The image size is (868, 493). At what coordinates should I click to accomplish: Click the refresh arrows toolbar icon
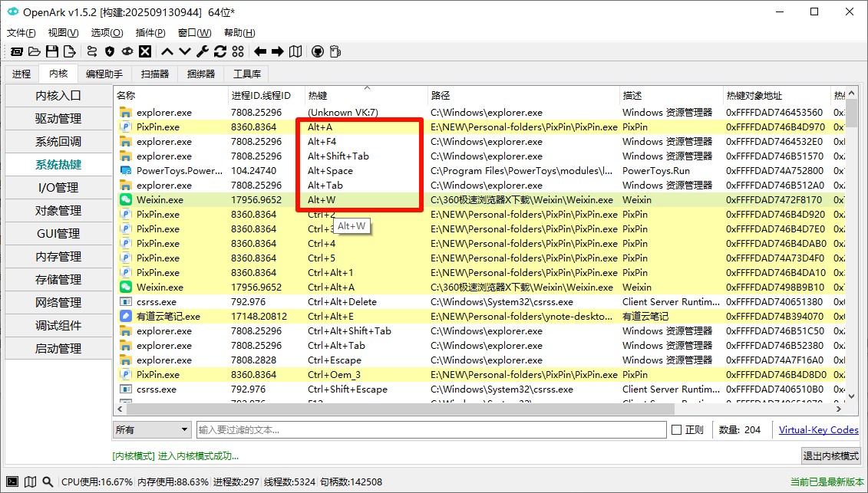220,52
